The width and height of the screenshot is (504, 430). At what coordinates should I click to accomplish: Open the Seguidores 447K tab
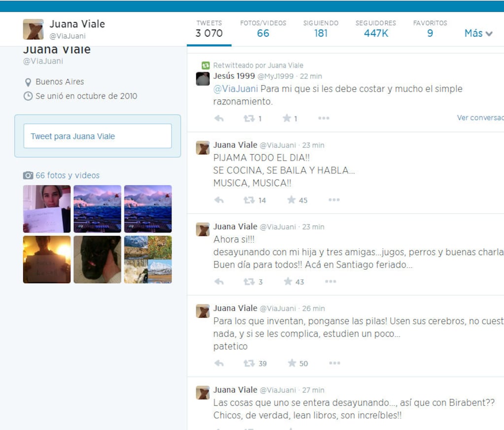[x=376, y=29]
